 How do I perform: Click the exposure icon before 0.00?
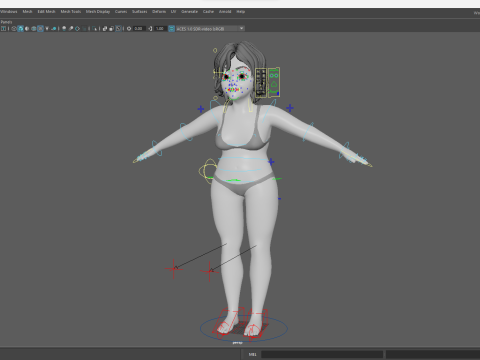129,29
